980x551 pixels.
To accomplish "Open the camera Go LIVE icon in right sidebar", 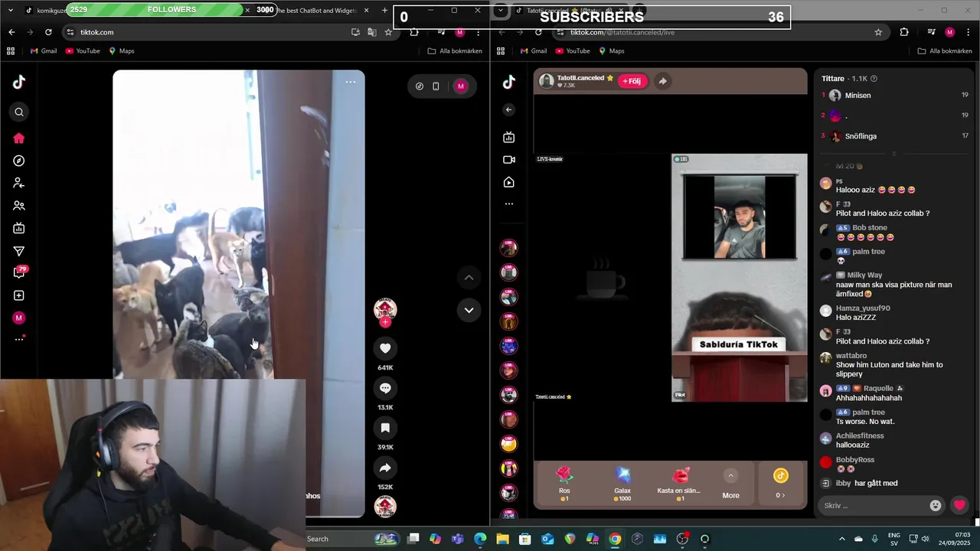I will [x=509, y=160].
